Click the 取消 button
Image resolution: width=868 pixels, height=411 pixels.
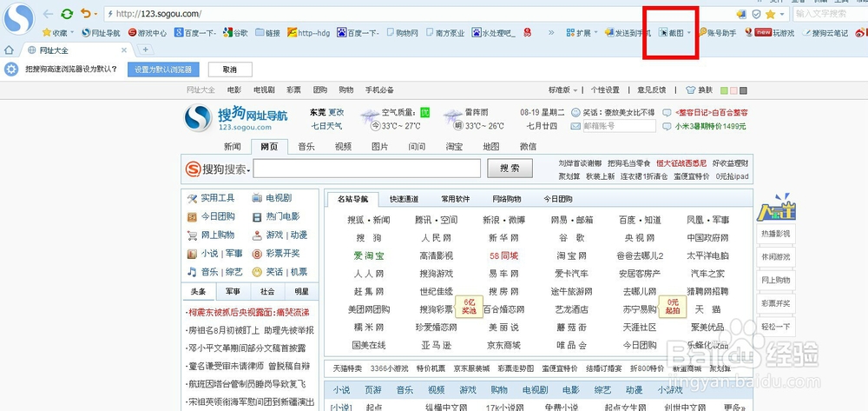click(230, 70)
